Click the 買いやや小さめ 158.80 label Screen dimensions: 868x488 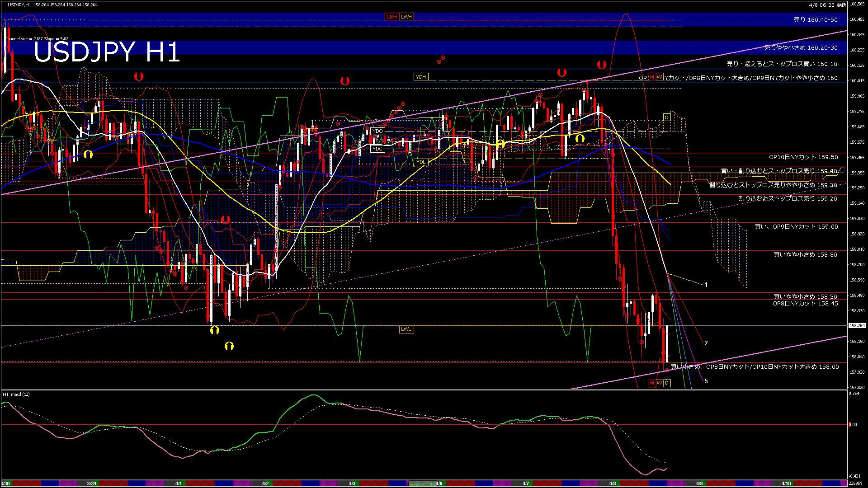(x=805, y=255)
